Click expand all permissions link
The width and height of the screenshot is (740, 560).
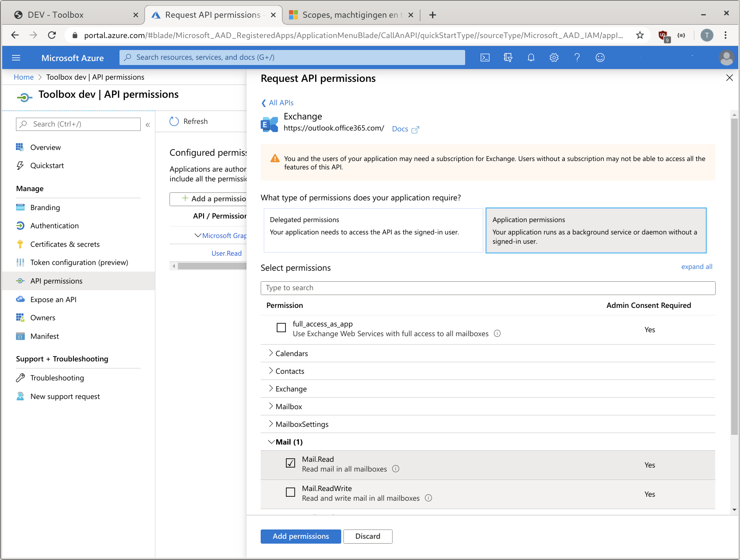[697, 267]
